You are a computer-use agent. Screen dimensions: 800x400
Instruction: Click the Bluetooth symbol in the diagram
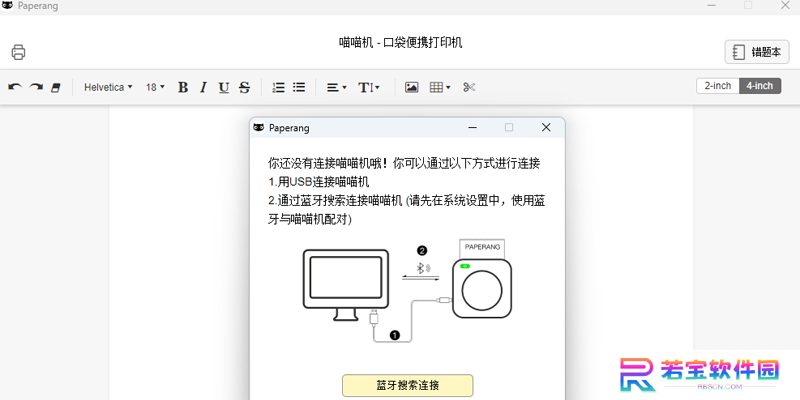click(421, 268)
